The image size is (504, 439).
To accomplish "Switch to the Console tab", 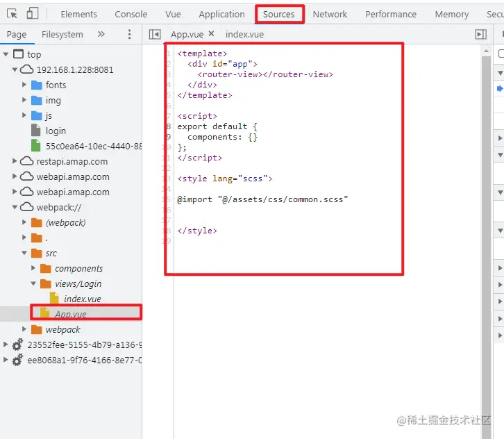I will tap(131, 14).
